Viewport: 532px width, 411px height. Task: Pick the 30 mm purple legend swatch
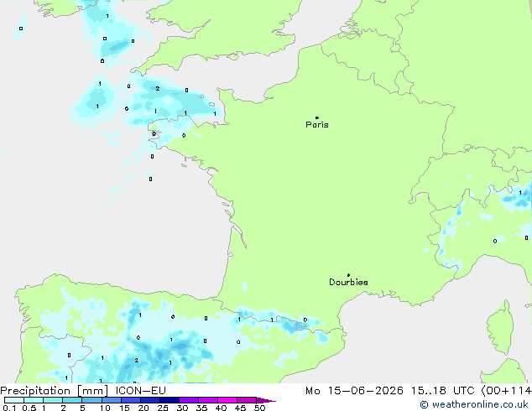[188, 400]
